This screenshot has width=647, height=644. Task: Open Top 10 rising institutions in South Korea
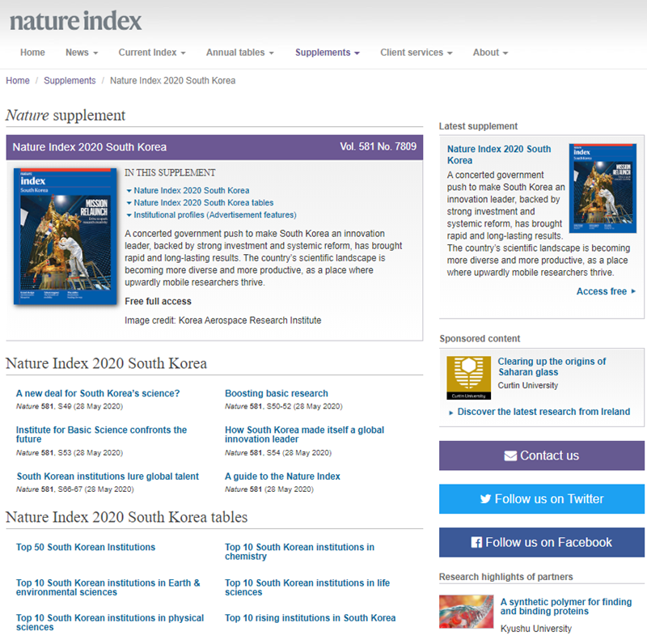(311, 618)
